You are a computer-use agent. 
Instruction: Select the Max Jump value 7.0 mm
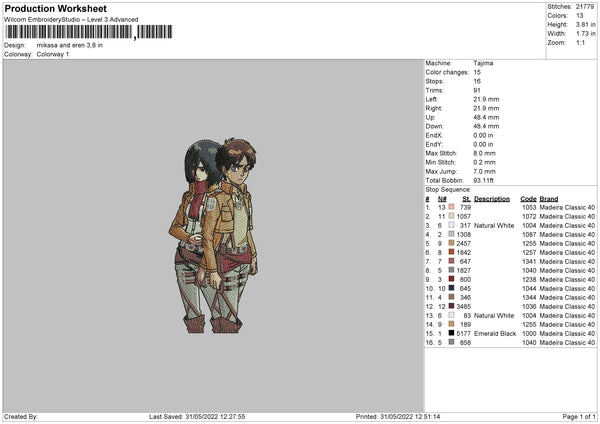[x=484, y=171]
